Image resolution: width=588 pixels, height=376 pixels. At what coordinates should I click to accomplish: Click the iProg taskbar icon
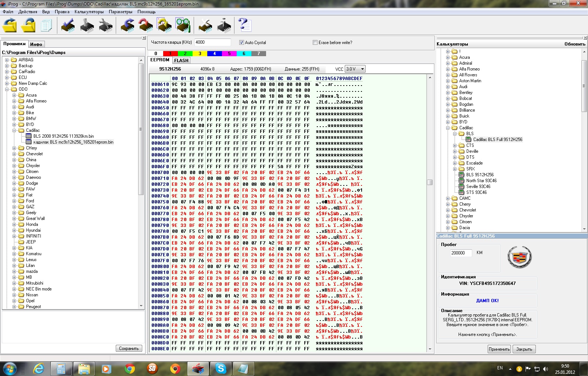click(x=198, y=368)
